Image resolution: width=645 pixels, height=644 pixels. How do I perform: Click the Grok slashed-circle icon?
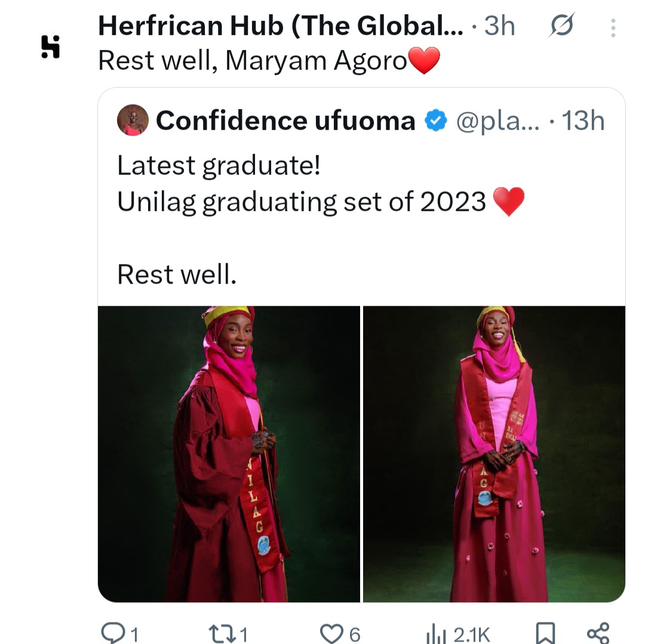[561, 26]
